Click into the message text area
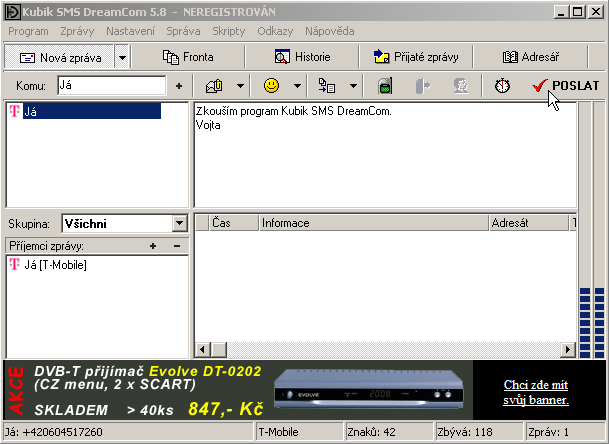This screenshot has width=609, height=444. [x=385, y=155]
